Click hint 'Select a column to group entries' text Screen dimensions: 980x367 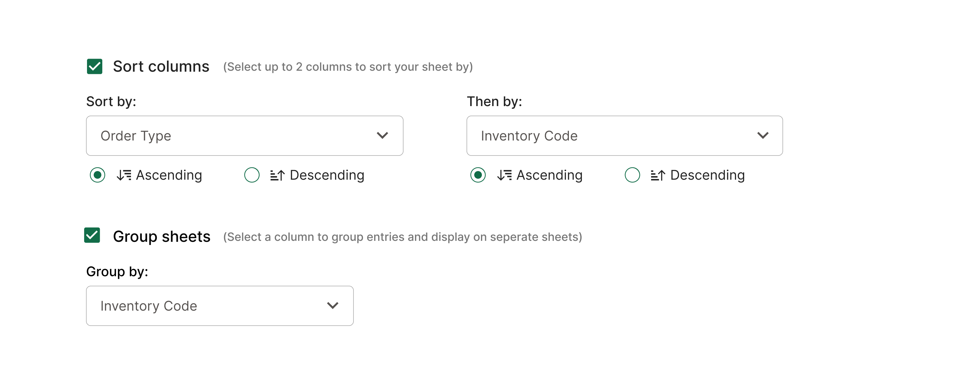click(403, 237)
